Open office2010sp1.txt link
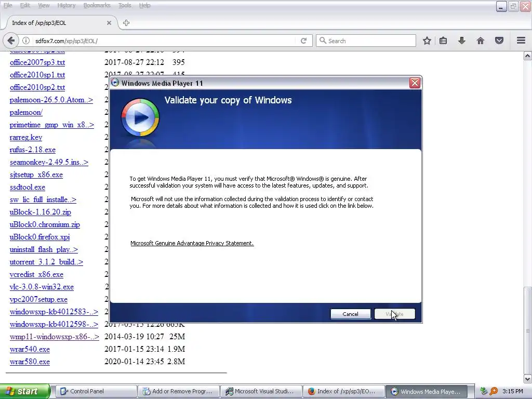Image resolution: width=532 pixels, height=399 pixels. pos(37,75)
